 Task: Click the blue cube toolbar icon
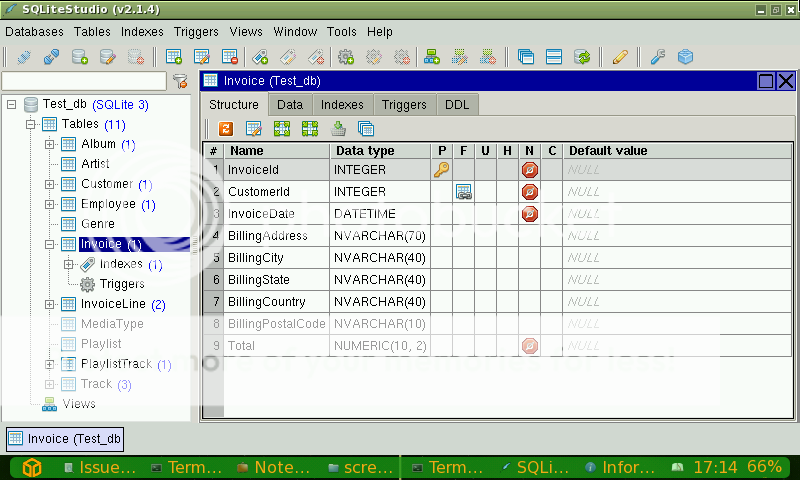tap(685, 57)
